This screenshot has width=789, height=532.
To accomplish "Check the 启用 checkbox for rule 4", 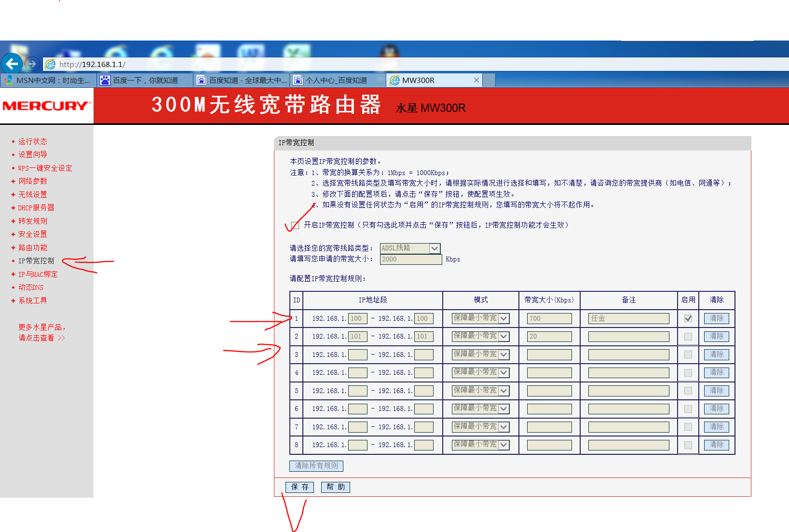I will coord(688,372).
